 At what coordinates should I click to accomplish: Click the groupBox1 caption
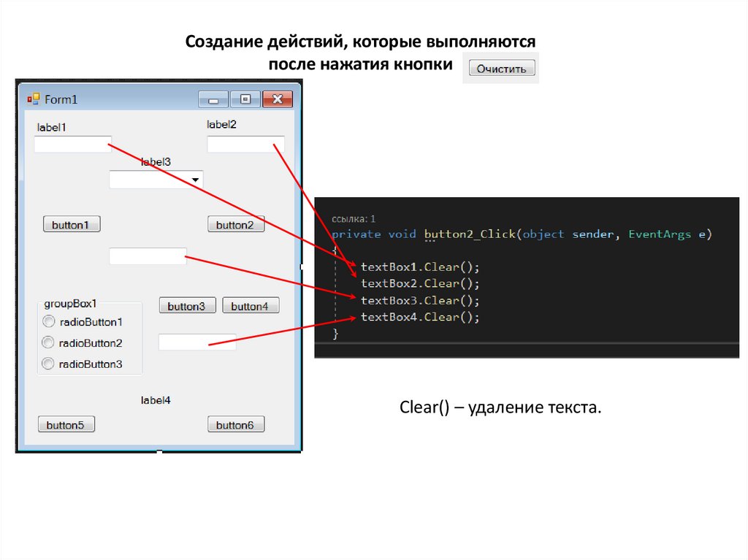70,304
